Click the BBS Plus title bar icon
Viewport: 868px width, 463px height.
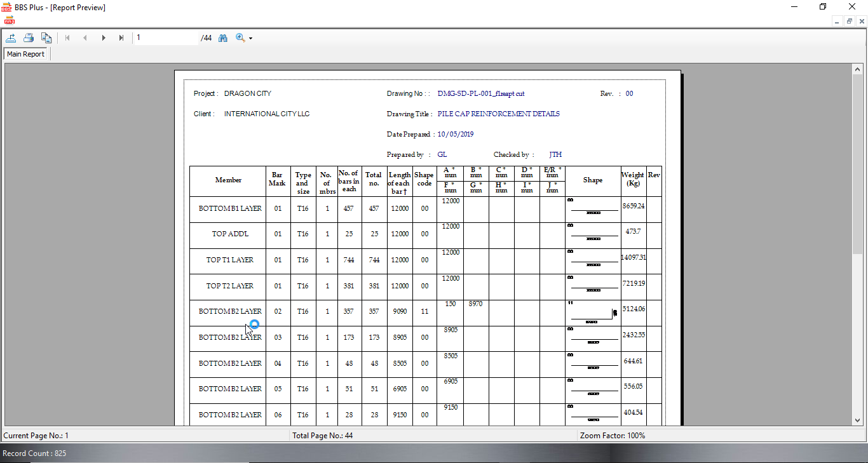coord(7,7)
